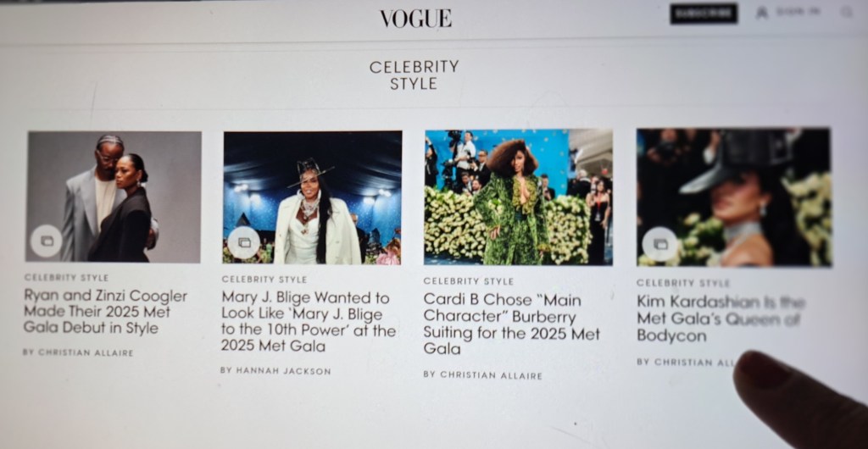Open gallery icon on Kim Kardashian photo
Image resolution: width=868 pixels, height=449 pixels.
pos(659,244)
